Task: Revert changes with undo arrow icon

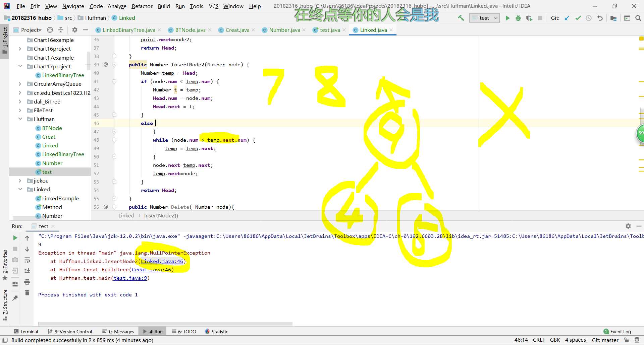Action: point(600,18)
